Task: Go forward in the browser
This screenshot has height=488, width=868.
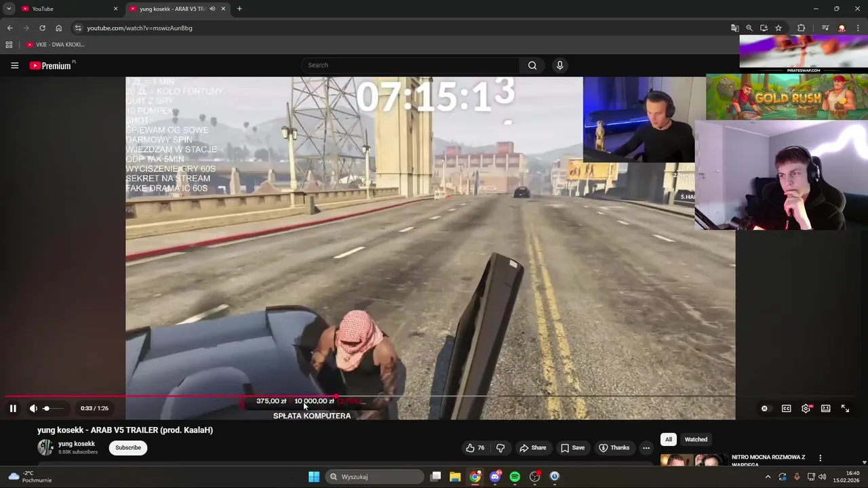Action: click(26, 28)
